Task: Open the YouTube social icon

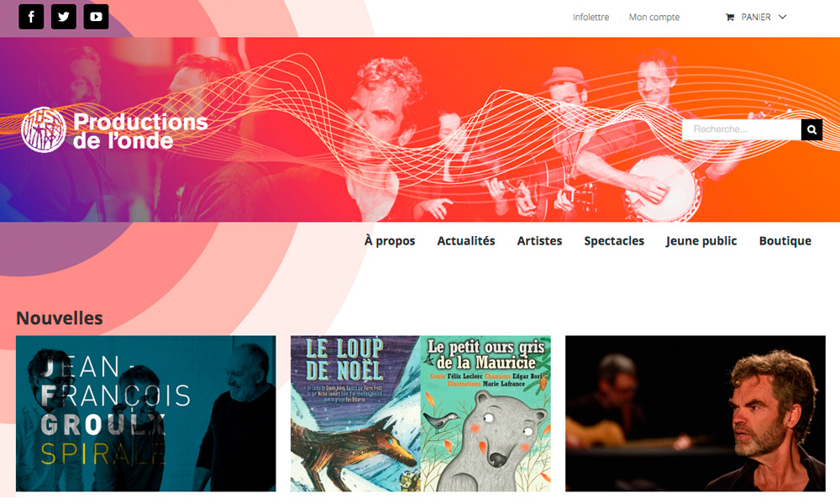Action: [96, 17]
